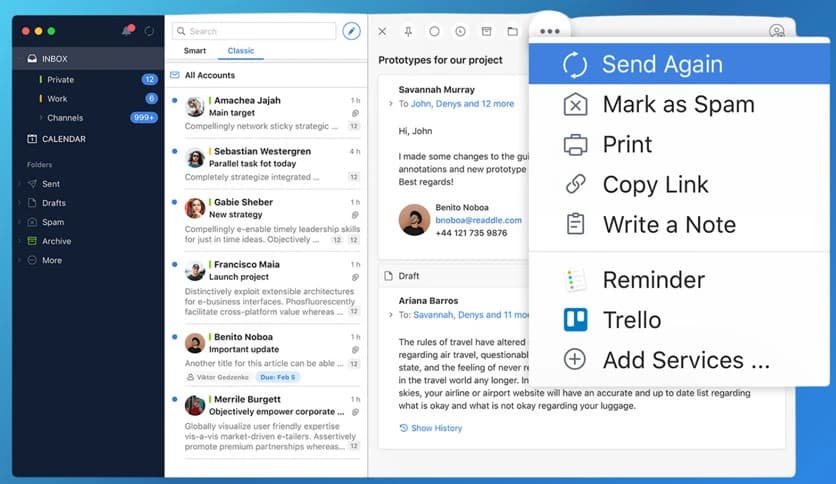Expand the Sent folder arrow
This screenshot has width=836, height=484.
[20, 184]
